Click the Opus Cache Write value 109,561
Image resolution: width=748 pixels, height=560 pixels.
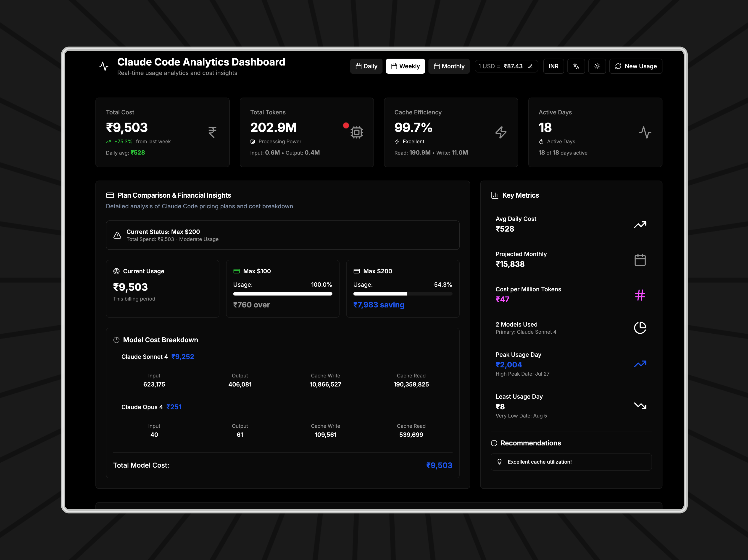(x=325, y=435)
